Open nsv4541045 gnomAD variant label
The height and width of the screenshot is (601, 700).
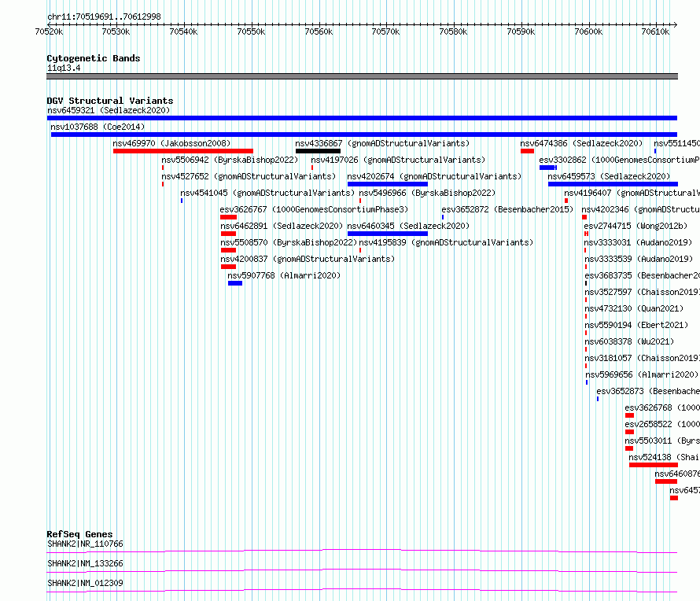(267, 193)
